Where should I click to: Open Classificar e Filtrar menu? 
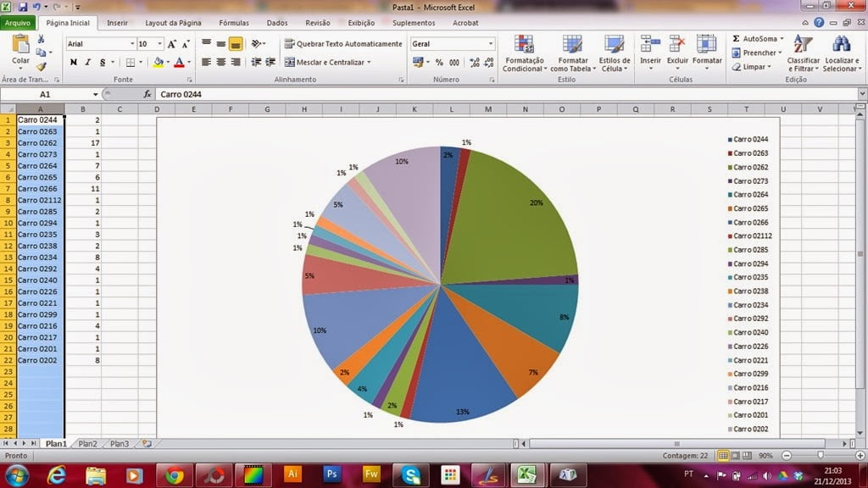[803, 53]
